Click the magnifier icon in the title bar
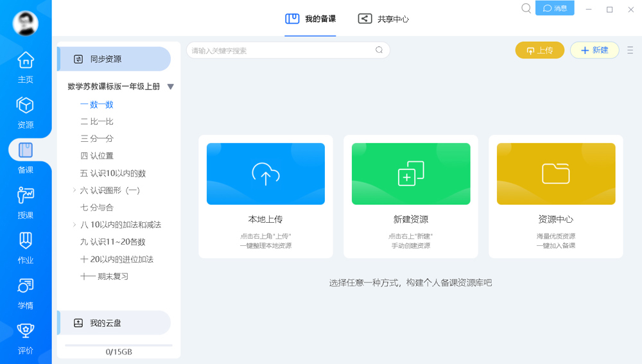Screen dimensions: 642x364 (526, 8)
